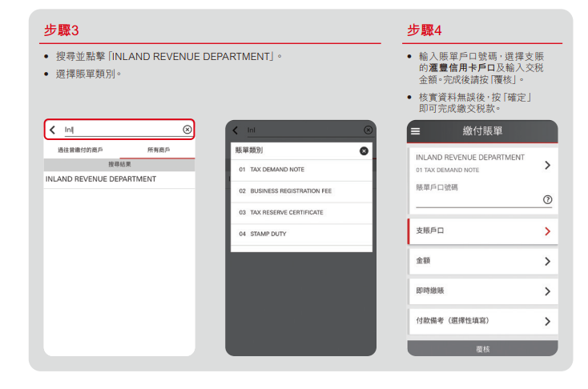
Task: Expand the 金額 row
Action: [547, 261]
